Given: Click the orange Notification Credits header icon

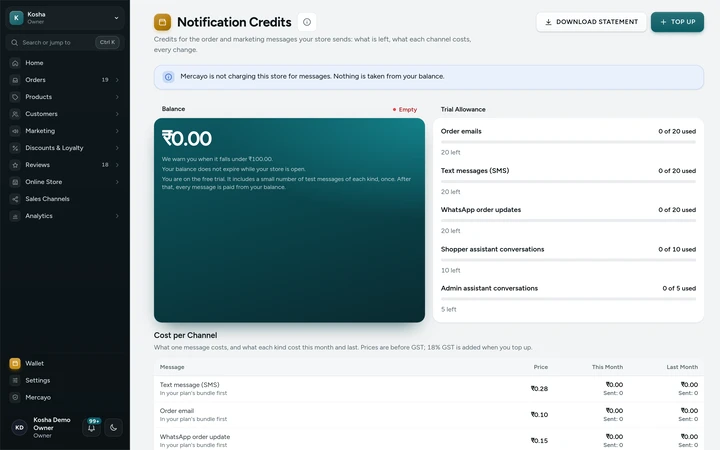Looking at the screenshot, I should [x=163, y=22].
